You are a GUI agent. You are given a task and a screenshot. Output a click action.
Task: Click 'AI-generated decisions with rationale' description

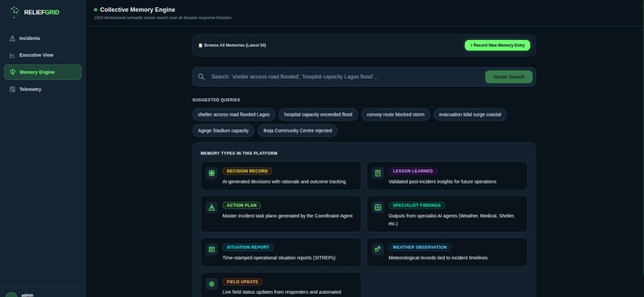coord(284,182)
